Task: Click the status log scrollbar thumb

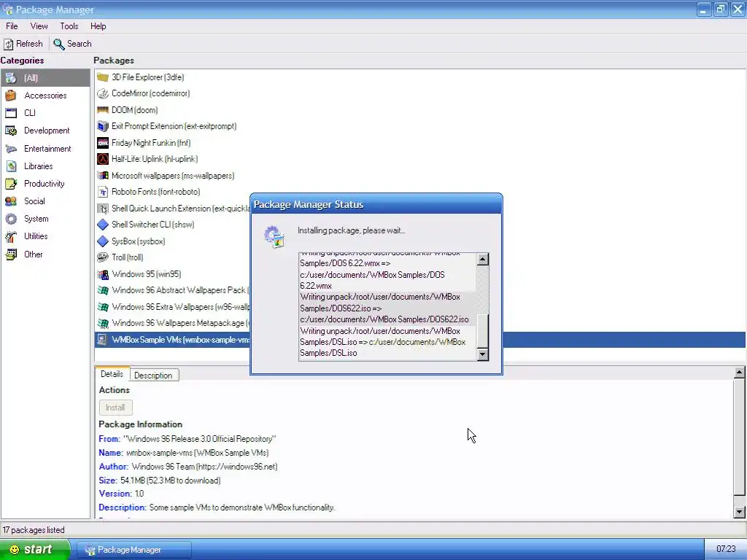Action: click(x=483, y=331)
